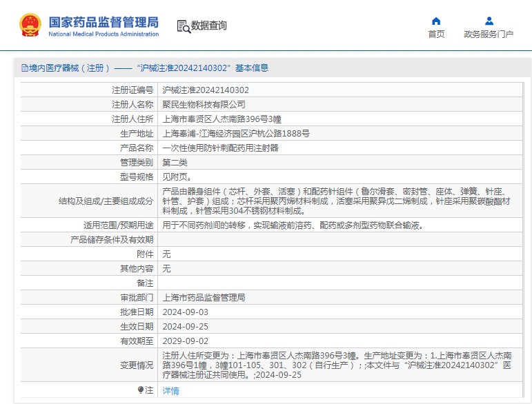Open the 首页 menu item
This screenshot has height=404, width=532.
[x=436, y=34]
